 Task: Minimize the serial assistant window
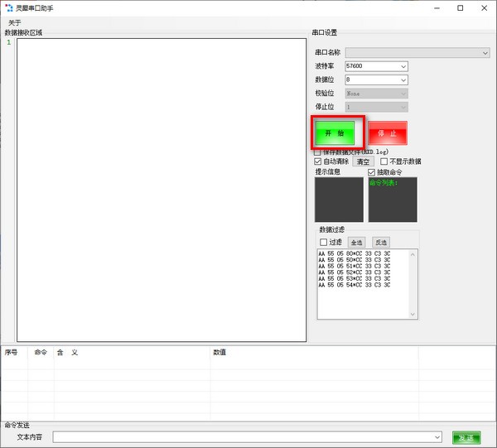437,8
